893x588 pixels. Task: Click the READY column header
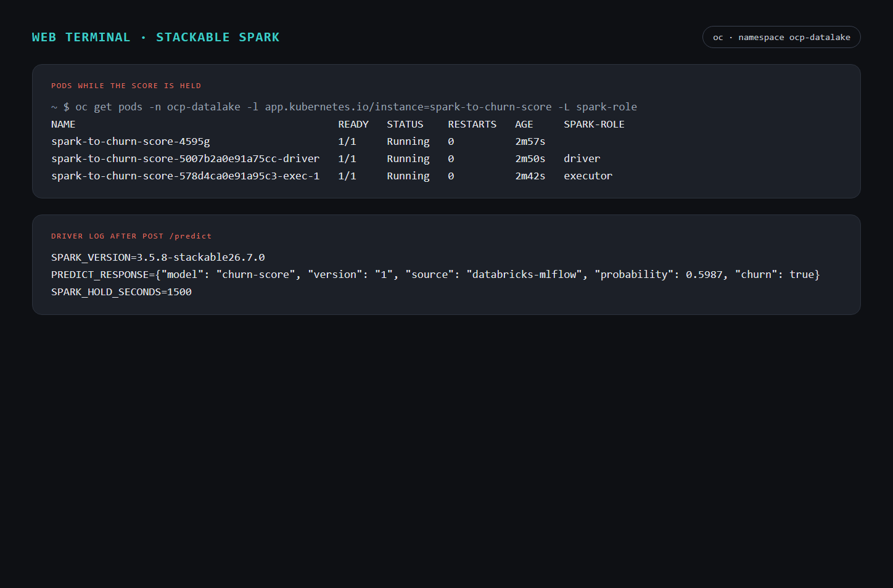pyautogui.click(x=353, y=124)
